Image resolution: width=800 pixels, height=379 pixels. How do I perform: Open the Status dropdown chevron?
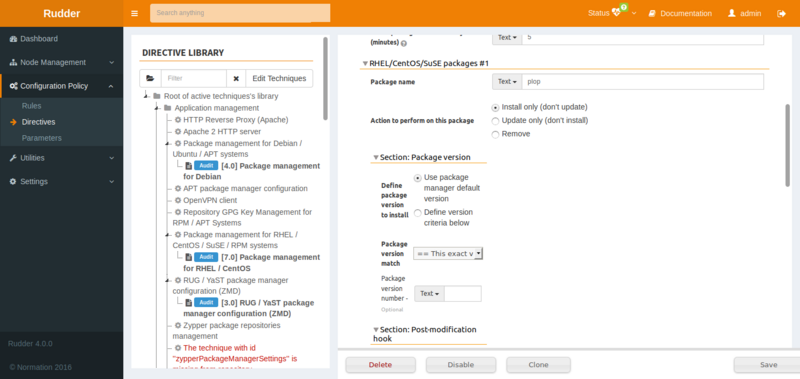coord(634,14)
